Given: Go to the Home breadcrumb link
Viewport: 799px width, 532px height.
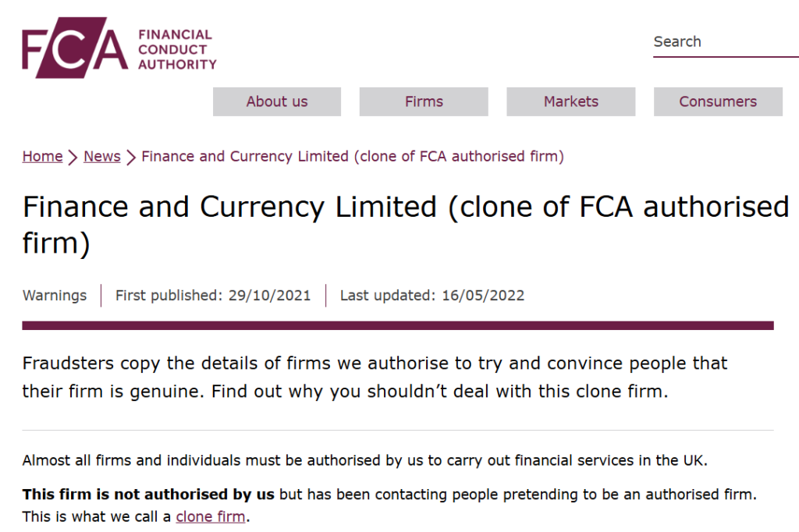Looking at the screenshot, I should click(42, 157).
